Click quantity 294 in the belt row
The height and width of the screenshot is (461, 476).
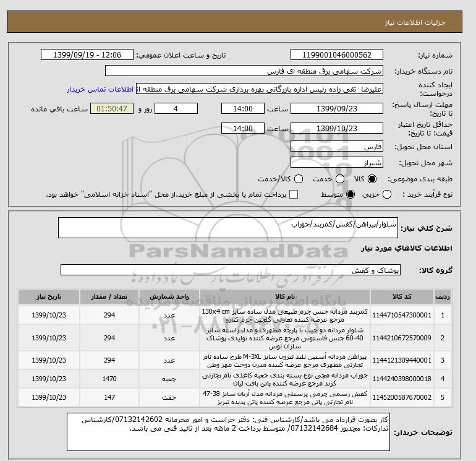click(109, 315)
